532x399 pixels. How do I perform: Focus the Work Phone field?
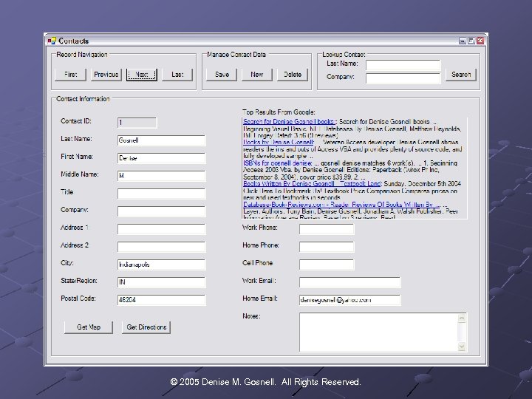coord(327,228)
